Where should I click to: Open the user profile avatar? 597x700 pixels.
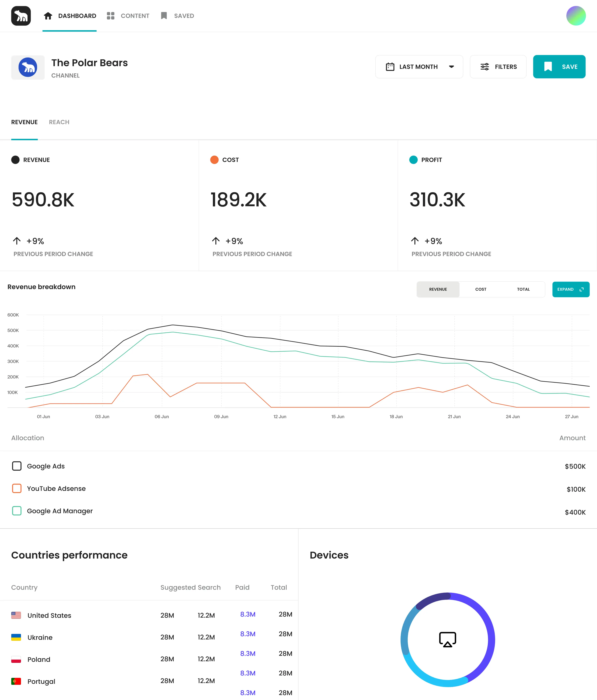tap(576, 16)
